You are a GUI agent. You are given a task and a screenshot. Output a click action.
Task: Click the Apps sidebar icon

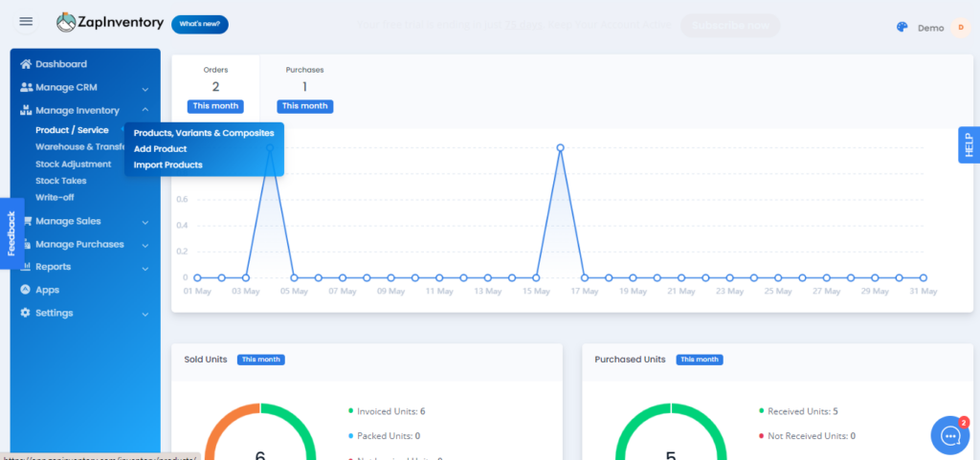pos(26,290)
